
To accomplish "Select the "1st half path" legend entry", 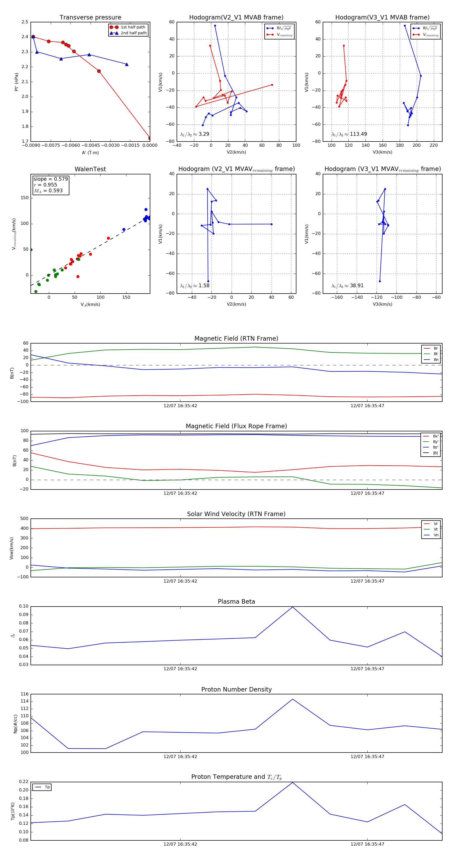I will (x=128, y=27).
